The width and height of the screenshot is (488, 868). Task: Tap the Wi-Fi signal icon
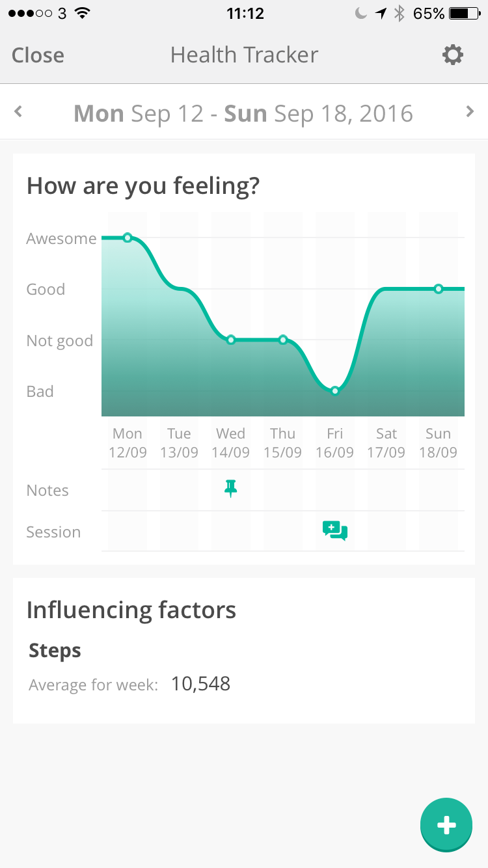[x=82, y=14]
